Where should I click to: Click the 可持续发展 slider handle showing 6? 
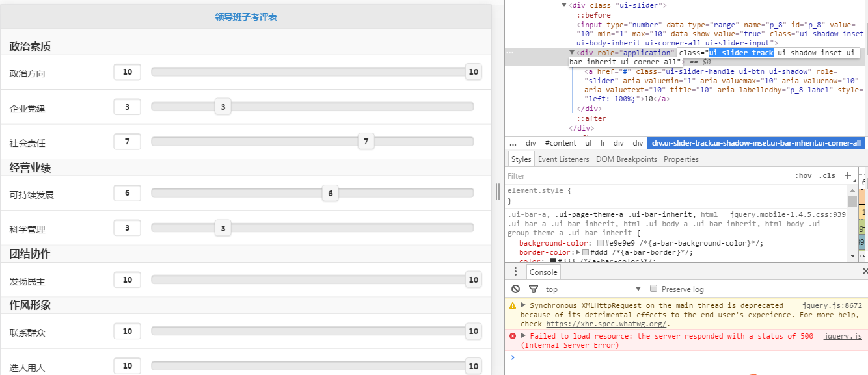pos(331,193)
